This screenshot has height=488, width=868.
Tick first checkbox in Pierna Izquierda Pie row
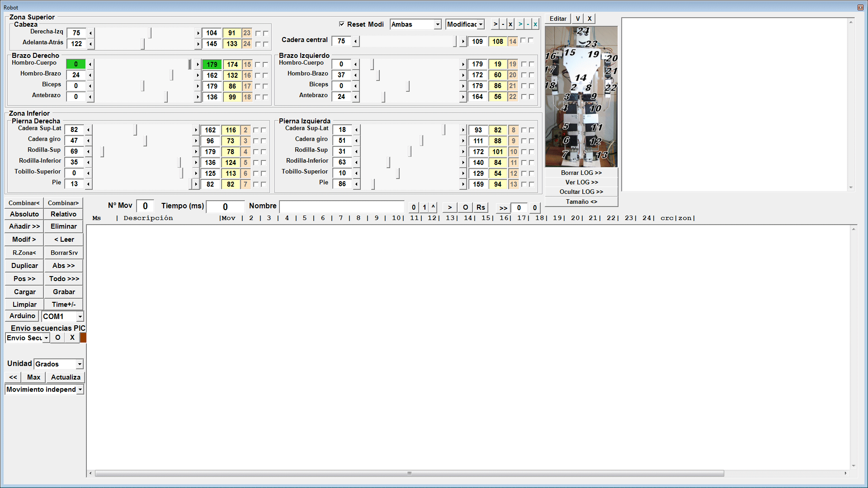tap(524, 184)
